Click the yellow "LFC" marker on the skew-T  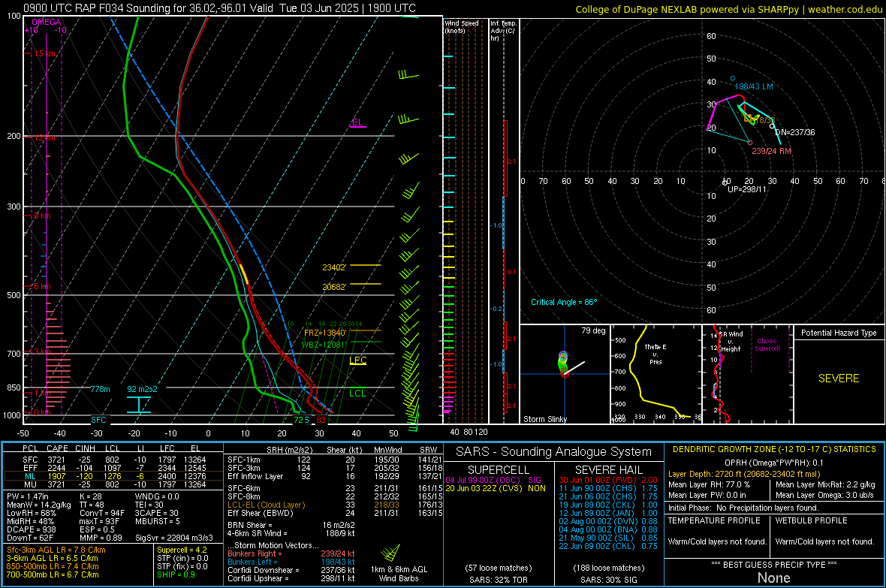(357, 360)
